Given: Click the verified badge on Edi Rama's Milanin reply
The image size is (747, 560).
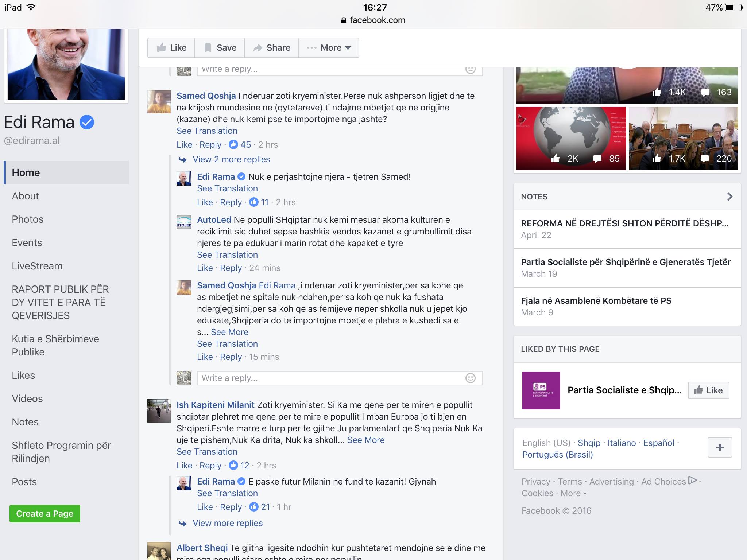Looking at the screenshot, I should pos(241,482).
